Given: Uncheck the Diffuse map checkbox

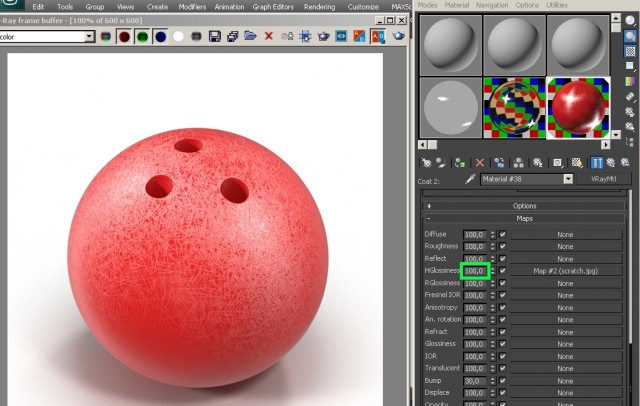Looking at the screenshot, I should click(x=502, y=234).
